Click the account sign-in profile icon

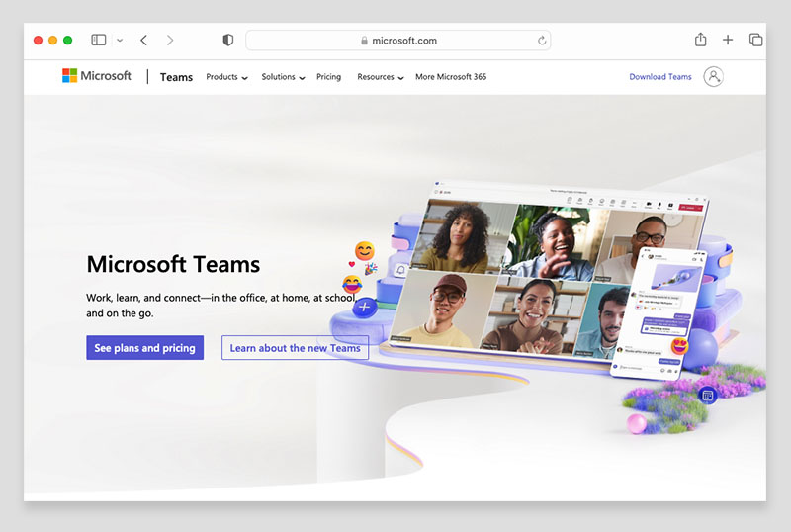point(713,76)
